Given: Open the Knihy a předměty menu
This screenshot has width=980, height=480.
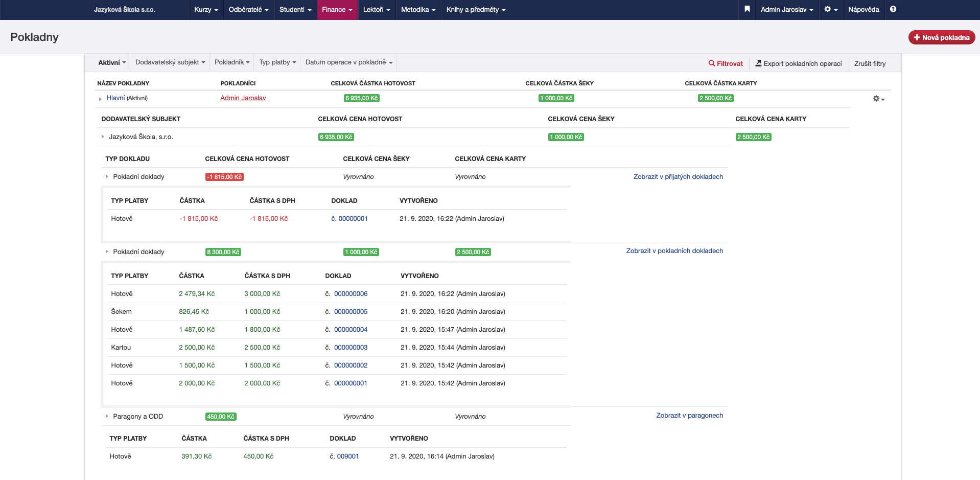Looking at the screenshot, I should tap(476, 10).
